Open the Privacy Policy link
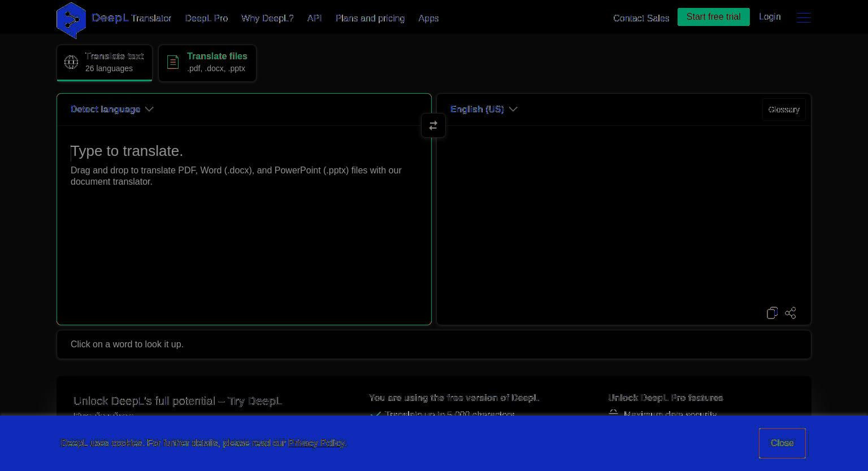The height and width of the screenshot is (471, 868). click(x=316, y=443)
